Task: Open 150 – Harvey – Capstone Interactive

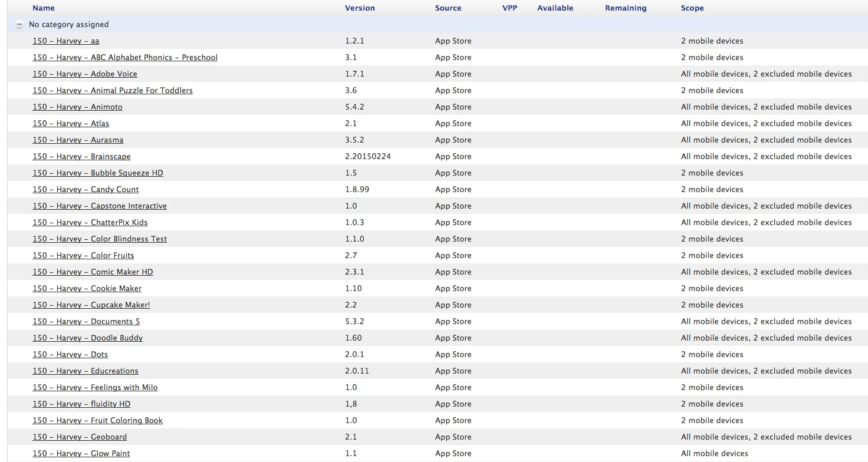Action: point(100,206)
